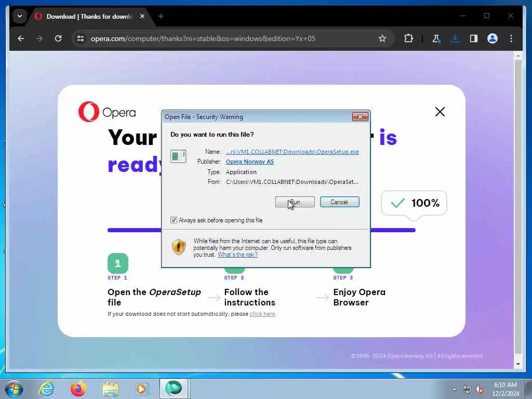The image size is (532, 399).
Task: Open the OperaSetup.exe file name link
Action: tap(292, 152)
